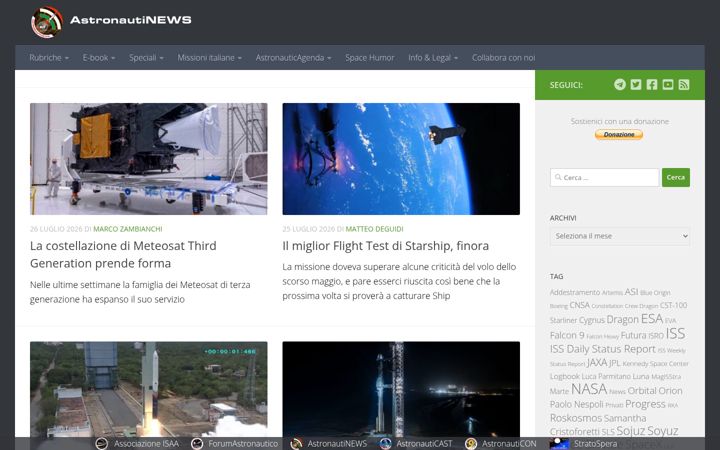This screenshot has width=720, height=450.
Task: Select the JPL tag
Action: 614,363
